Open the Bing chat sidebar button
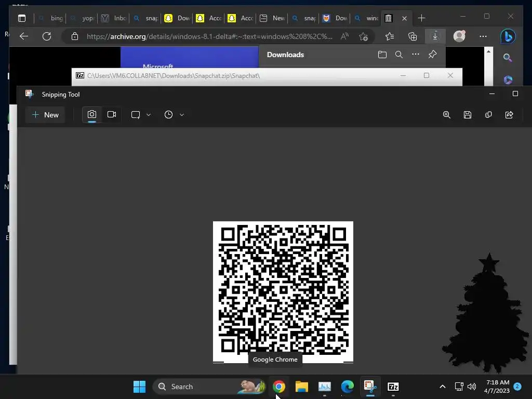 tap(508, 36)
